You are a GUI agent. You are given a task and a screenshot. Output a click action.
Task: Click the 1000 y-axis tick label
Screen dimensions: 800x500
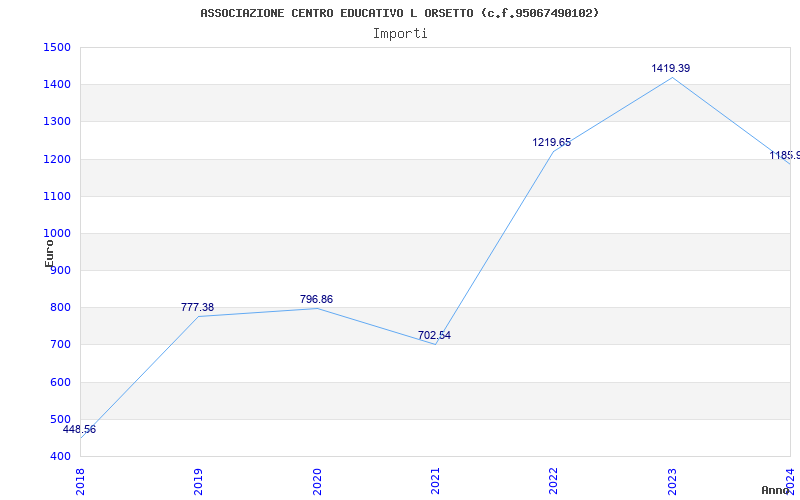pos(57,234)
